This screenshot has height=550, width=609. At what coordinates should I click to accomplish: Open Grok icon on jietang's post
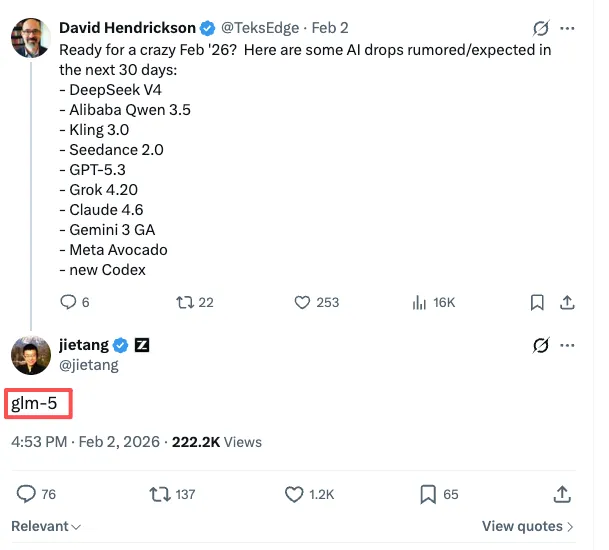coord(541,345)
